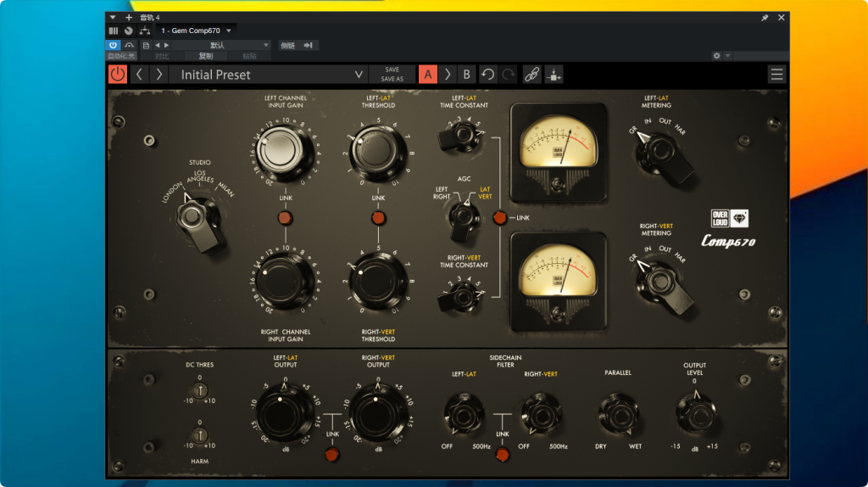Expand the triangle menu beside 音轨 4
Image resolution: width=868 pixels, height=487 pixels.
113,18
